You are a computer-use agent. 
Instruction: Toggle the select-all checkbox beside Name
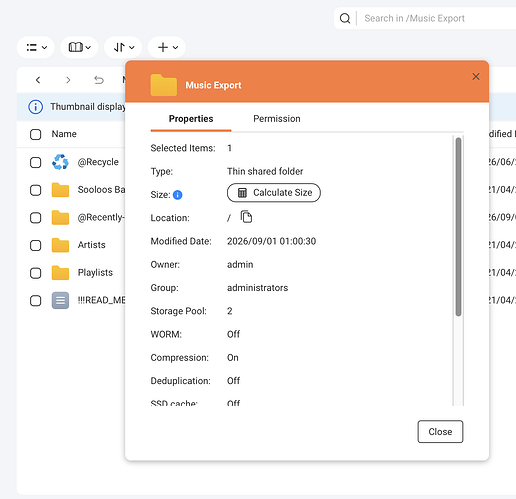35,134
